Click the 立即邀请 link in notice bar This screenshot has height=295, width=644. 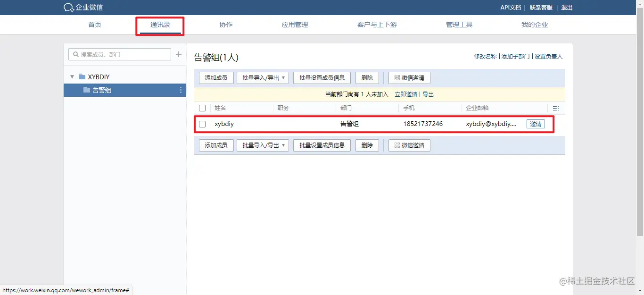pos(406,94)
